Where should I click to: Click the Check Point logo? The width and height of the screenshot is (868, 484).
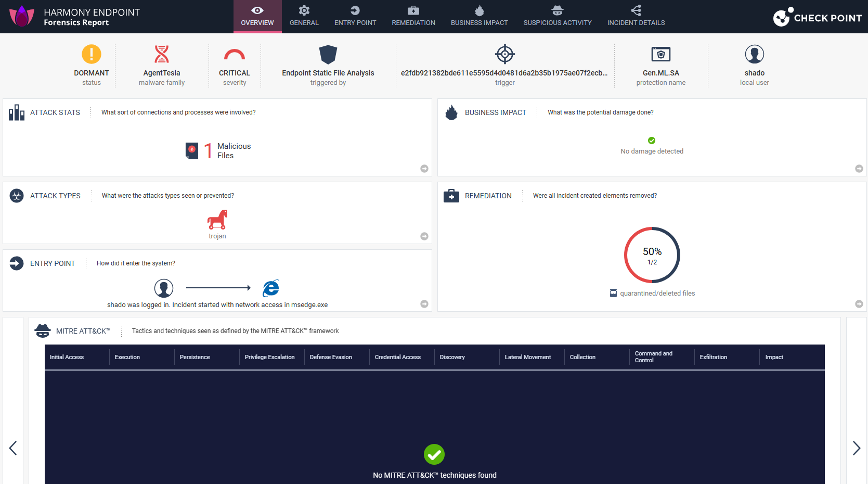pos(817,17)
